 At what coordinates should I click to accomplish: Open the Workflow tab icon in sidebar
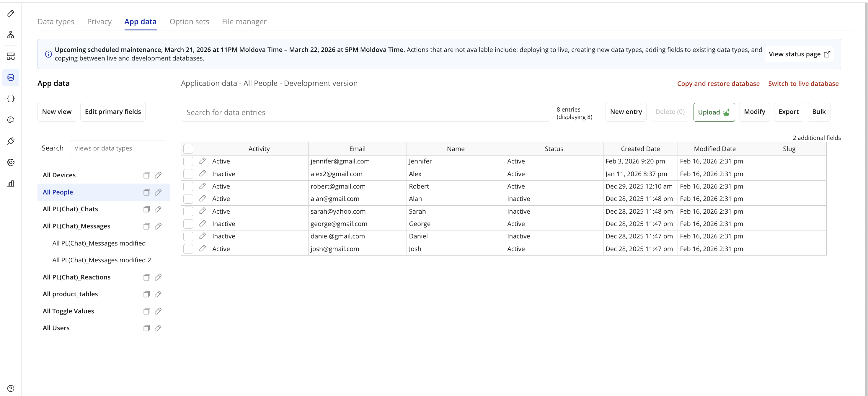(x=11, y=35)
